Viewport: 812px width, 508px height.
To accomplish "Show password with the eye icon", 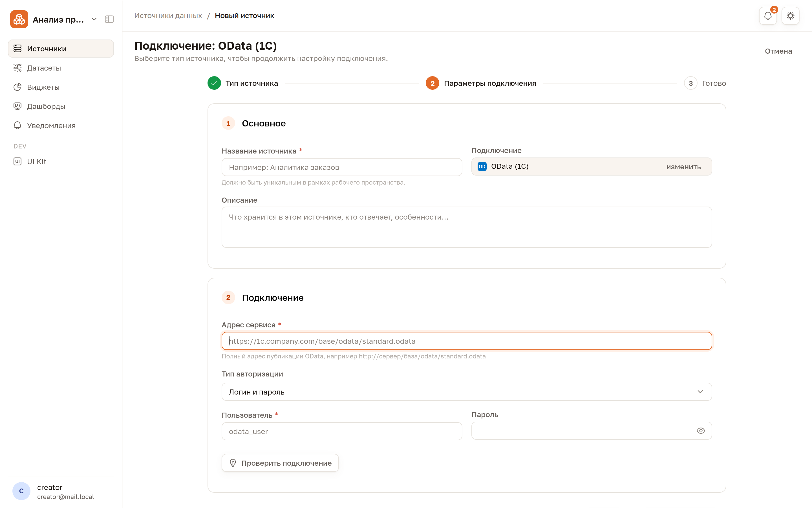I will [701, 431].
